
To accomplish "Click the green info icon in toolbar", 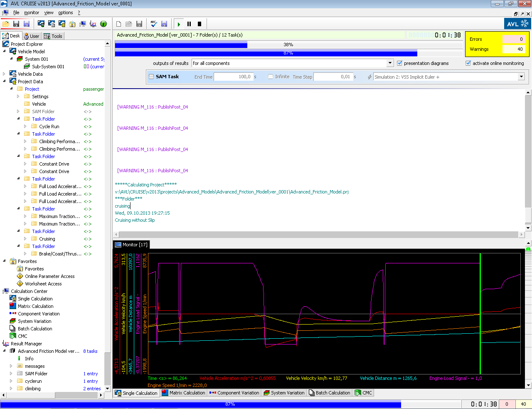I will [103, 24].
